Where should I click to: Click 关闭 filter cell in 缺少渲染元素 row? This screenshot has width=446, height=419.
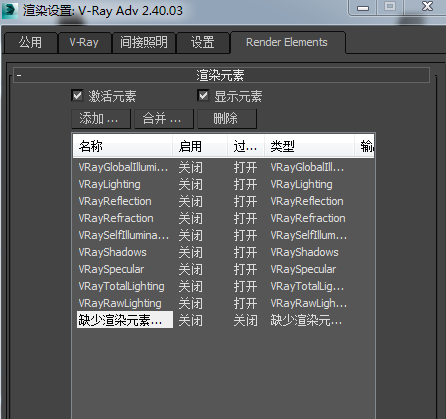click(x=245, y=320)
